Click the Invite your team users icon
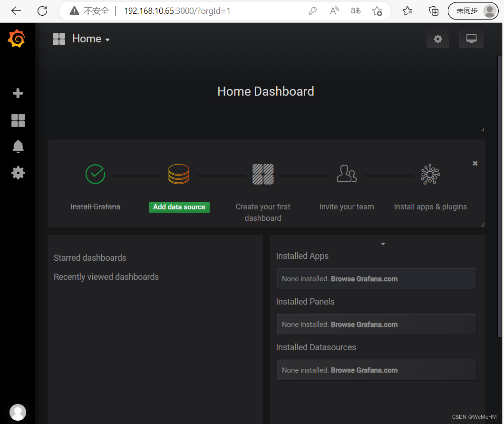The image size is (504, 424). 347,174
